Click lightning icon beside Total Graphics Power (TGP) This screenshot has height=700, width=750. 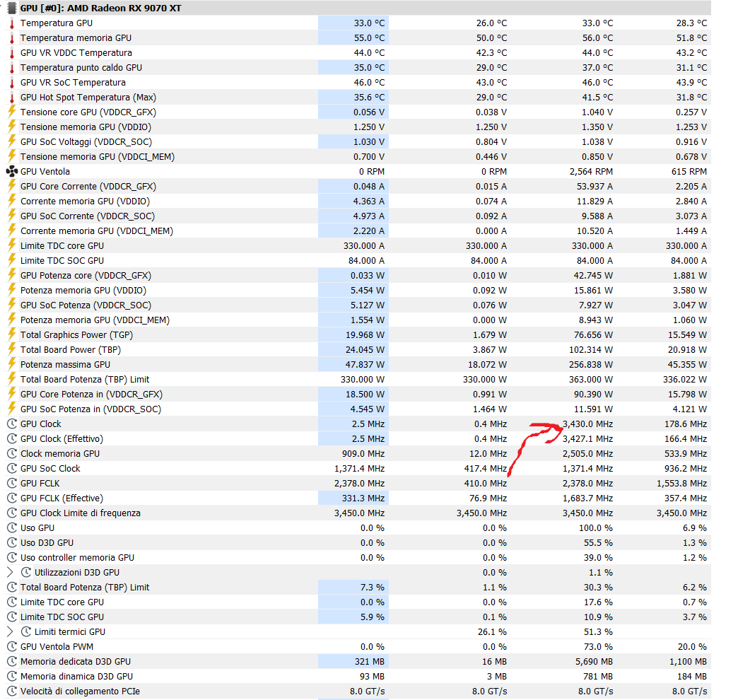click(x=12, y=334)
